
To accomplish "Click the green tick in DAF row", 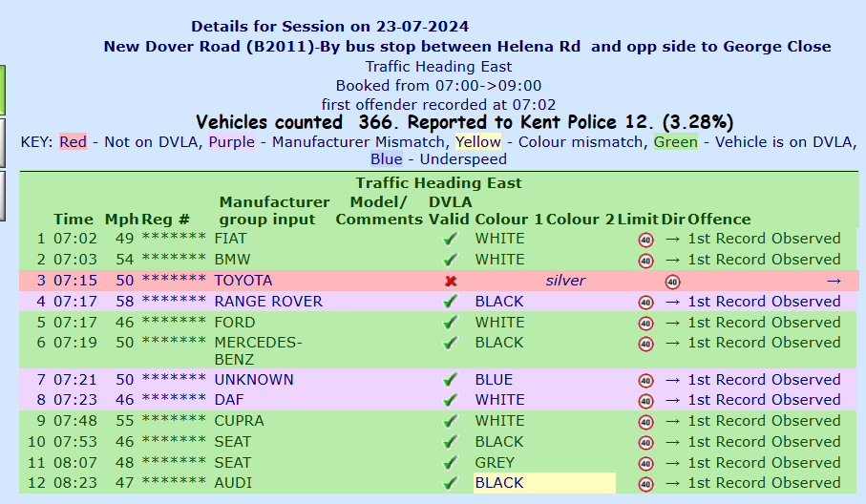I will click(451, 400).
